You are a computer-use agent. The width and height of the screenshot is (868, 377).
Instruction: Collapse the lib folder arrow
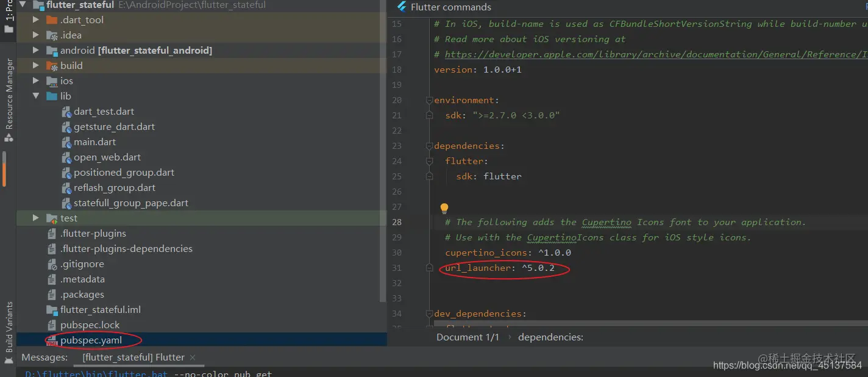[35, 96]
